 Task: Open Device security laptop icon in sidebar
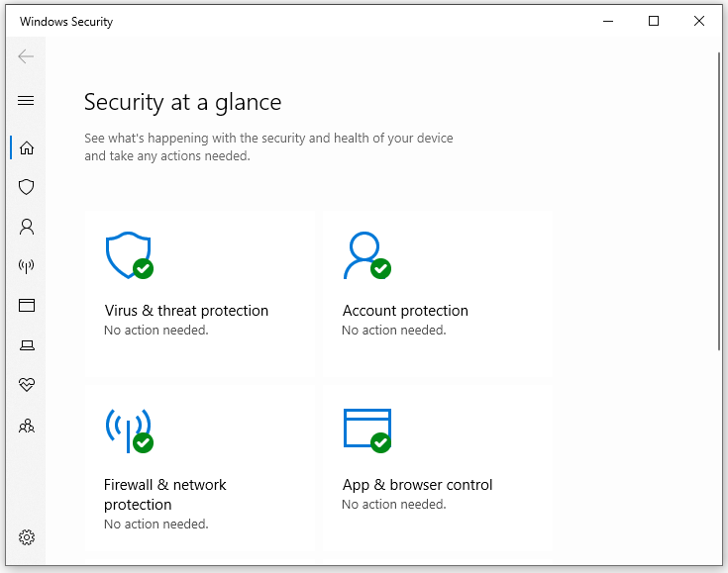[27, 345]
